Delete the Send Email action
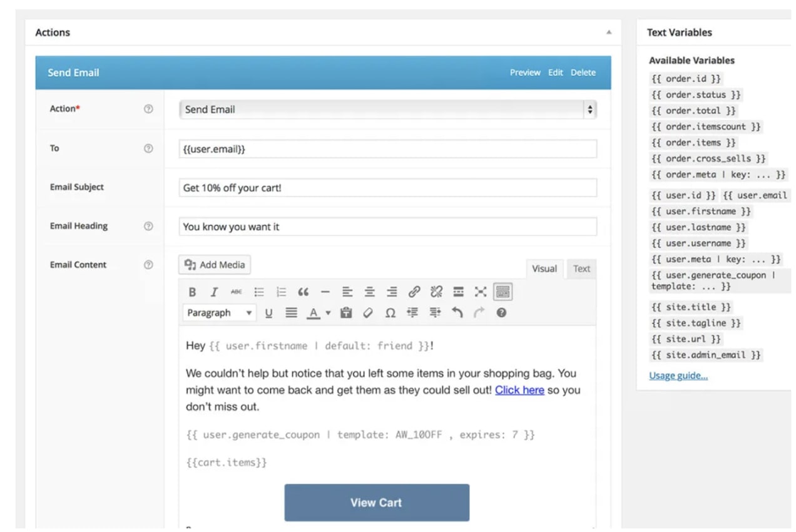 click(x=583, y=73)
